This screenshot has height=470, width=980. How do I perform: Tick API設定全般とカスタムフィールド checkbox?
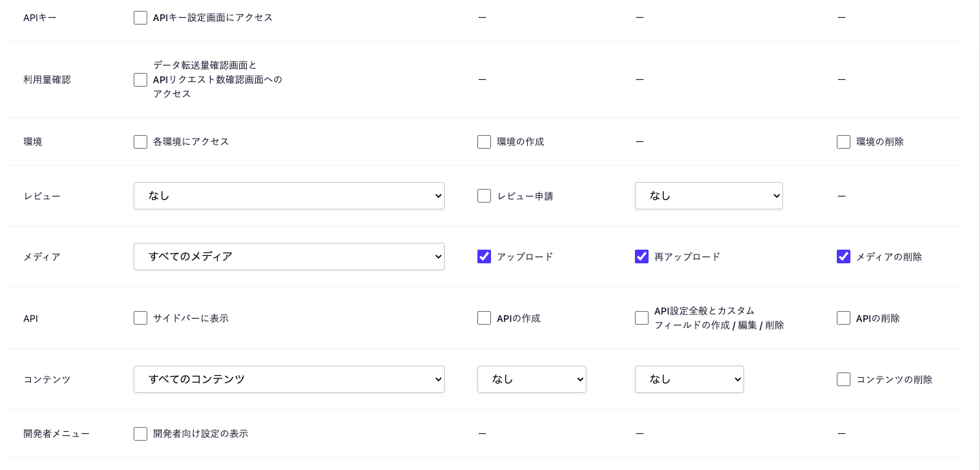click(642, 318)
